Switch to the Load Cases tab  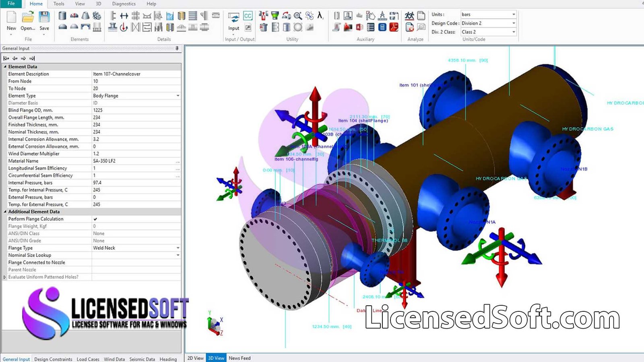pos(88,359)
